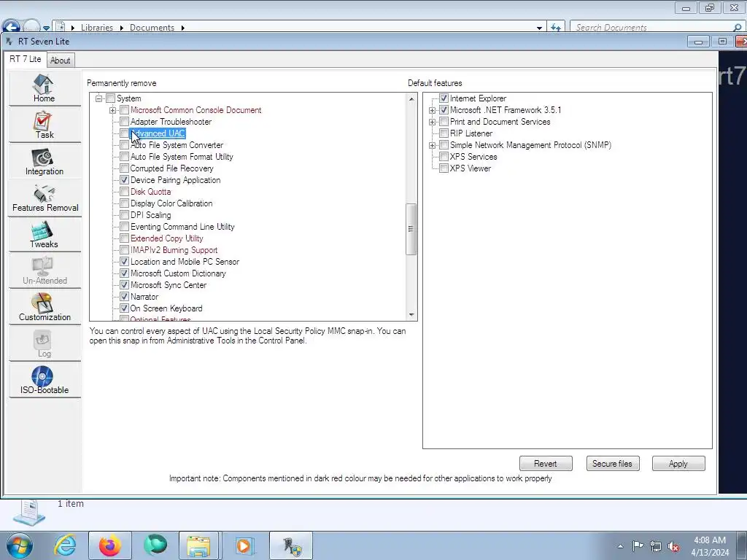Uncheck Microsoft Sync Center checkbox

(124, 285)
